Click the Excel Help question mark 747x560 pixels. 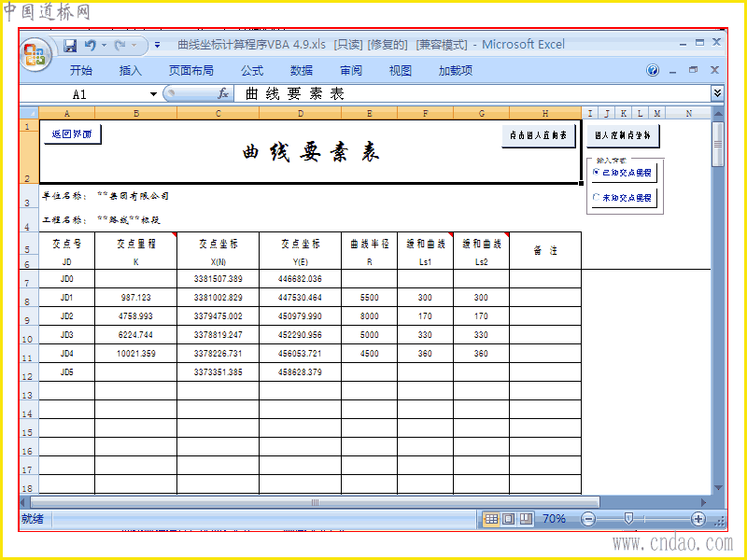tap(653, 71)
